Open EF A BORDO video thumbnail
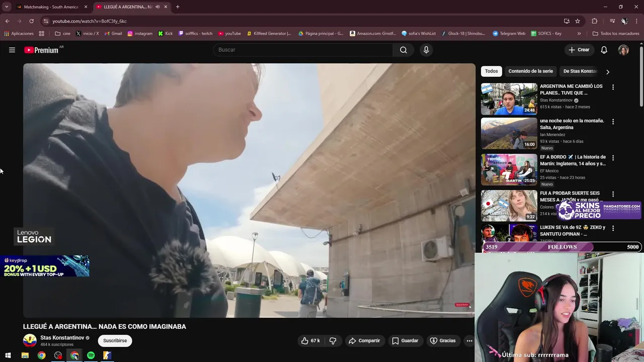644x362 pixels. (509, 169)
